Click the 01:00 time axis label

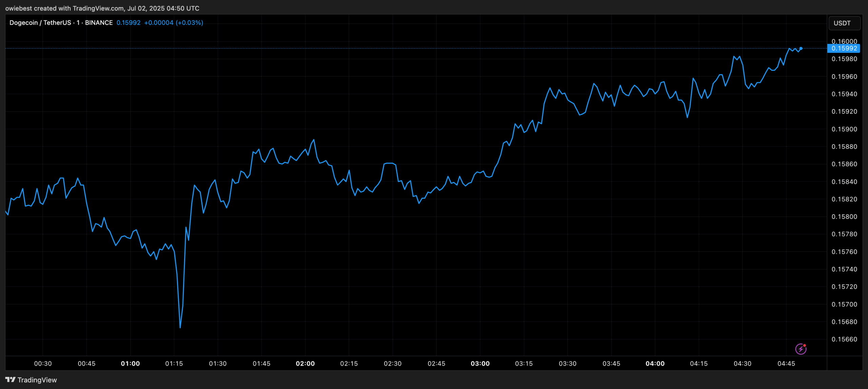point(130,364)
